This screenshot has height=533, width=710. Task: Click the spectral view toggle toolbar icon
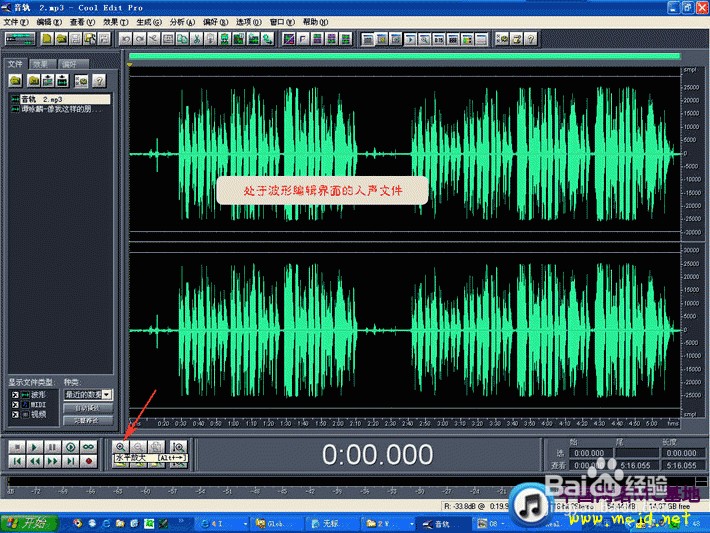(289, 39)
